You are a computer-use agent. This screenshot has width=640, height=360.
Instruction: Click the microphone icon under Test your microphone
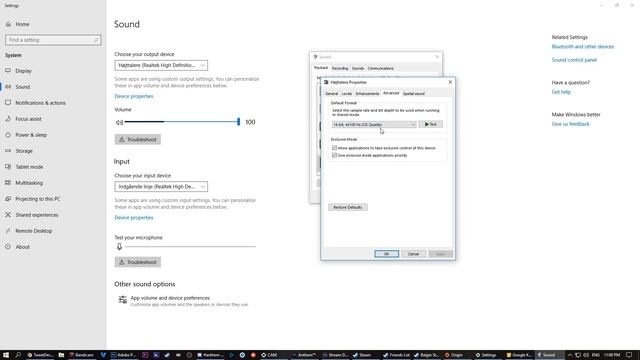click(119, 247)
